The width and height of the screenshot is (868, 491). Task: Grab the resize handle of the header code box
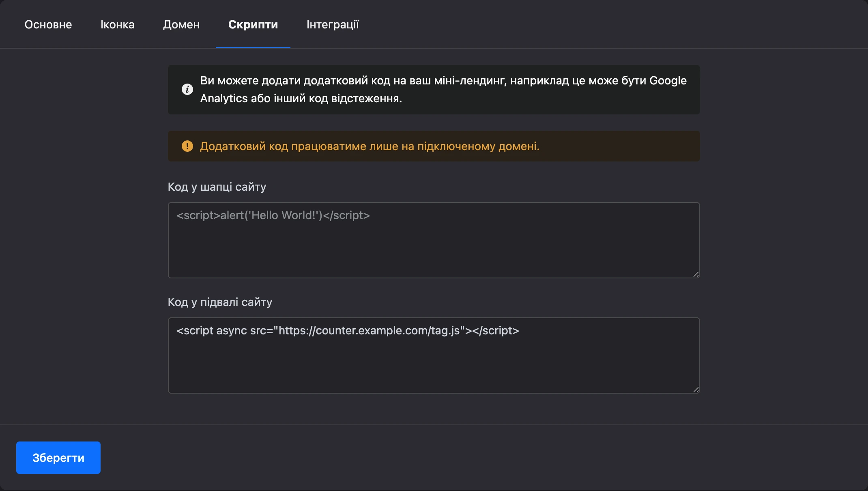(x=696, y=274)
